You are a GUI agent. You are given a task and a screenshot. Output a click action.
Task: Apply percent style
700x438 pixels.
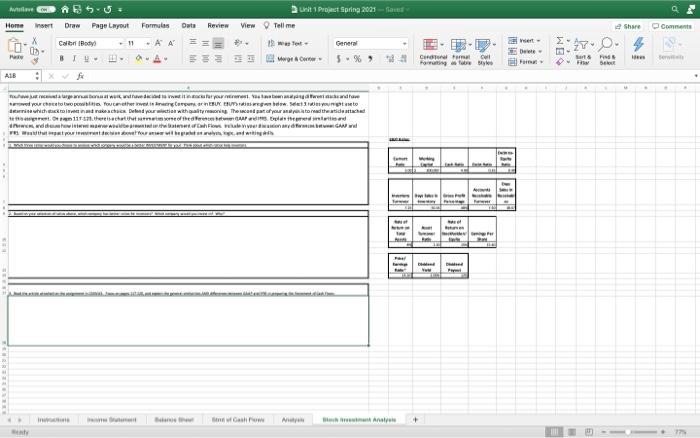[357, 58]
